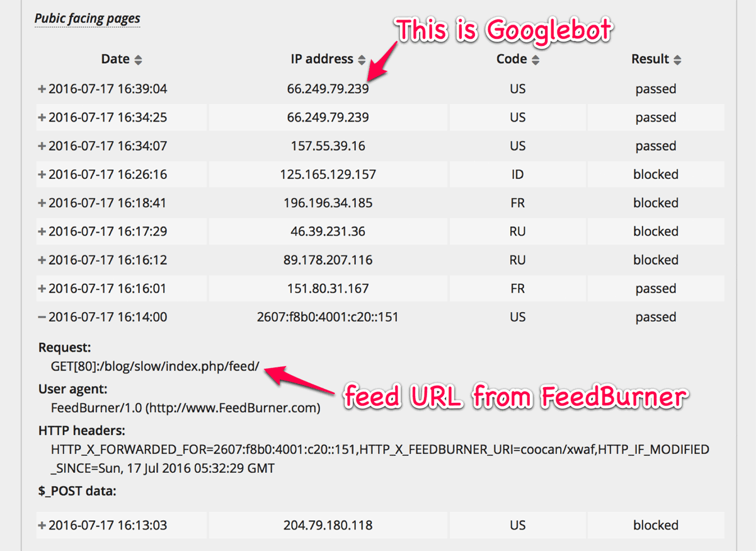Select IP address 196.196.34.185
The image size is (756, 551).
pyautogui.click(x=328, y=203)
